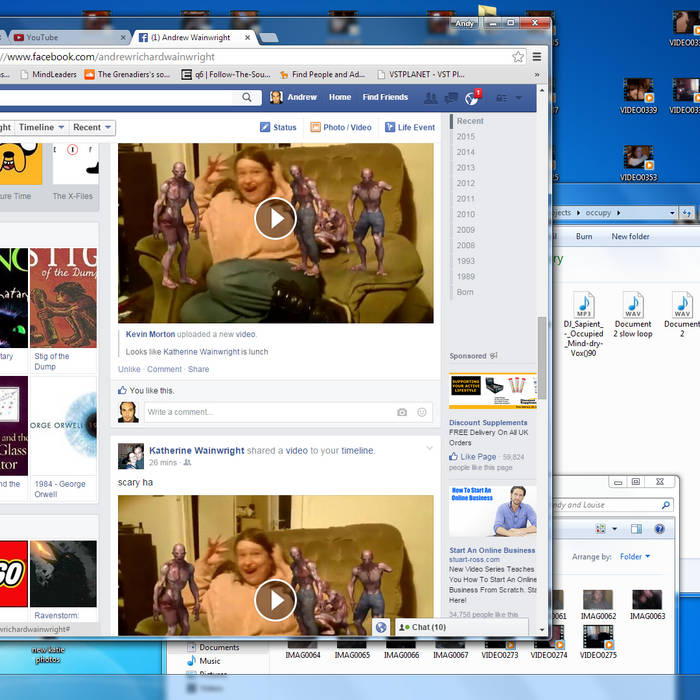Click Comment under Kevin Morton's video
The image size is (700, 700).
click(x=164, y=369)
